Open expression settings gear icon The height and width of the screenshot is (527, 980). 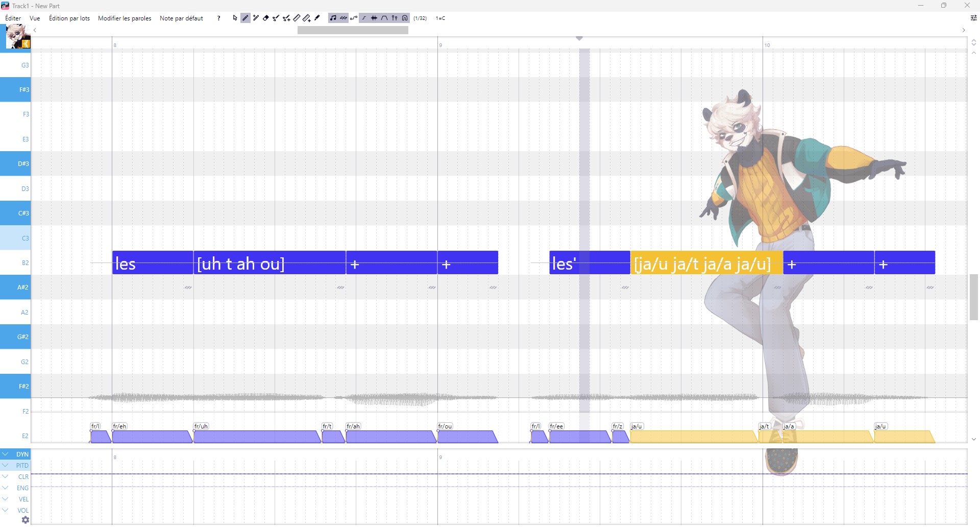tap(25, 520)
